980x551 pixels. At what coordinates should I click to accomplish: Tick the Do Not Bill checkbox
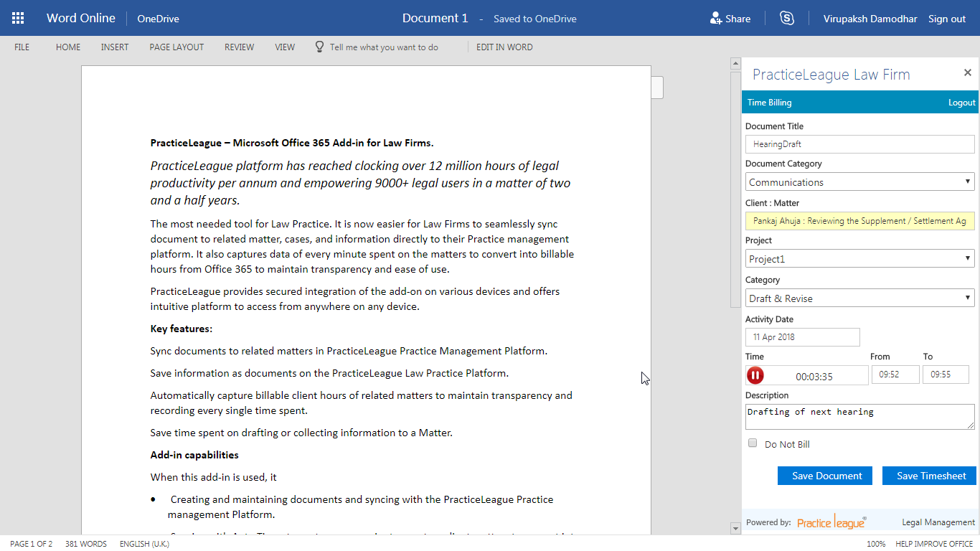753,443
